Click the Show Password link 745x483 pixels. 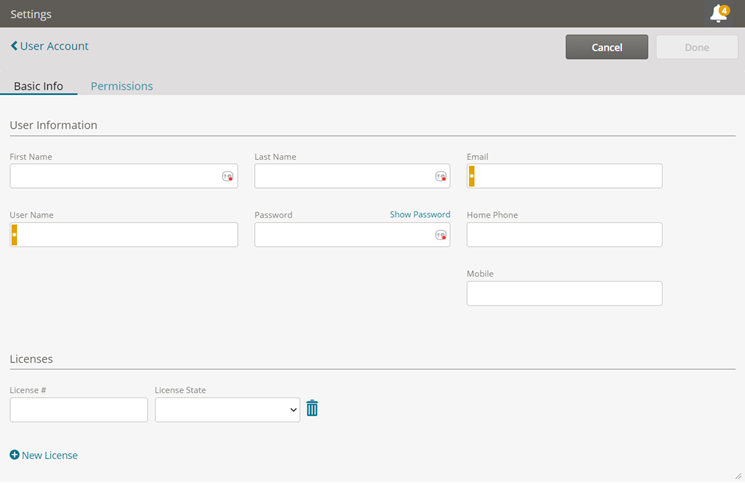(420, 215)
